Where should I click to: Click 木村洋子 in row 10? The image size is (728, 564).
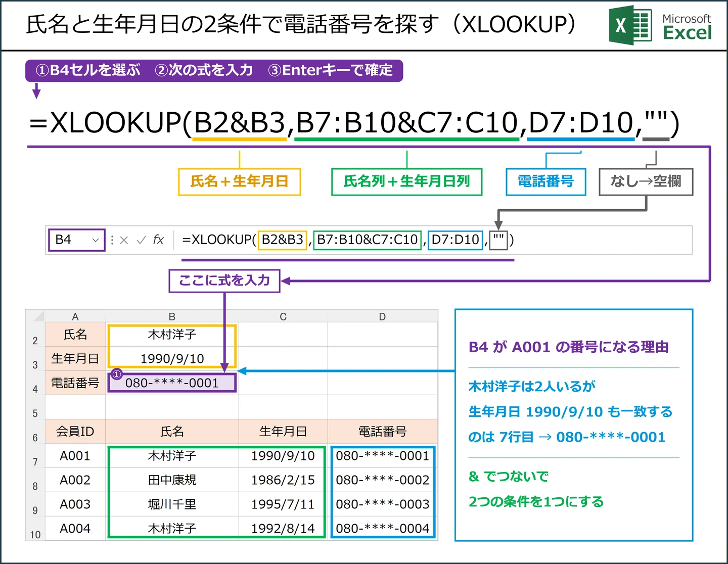(x=172, y=529)
